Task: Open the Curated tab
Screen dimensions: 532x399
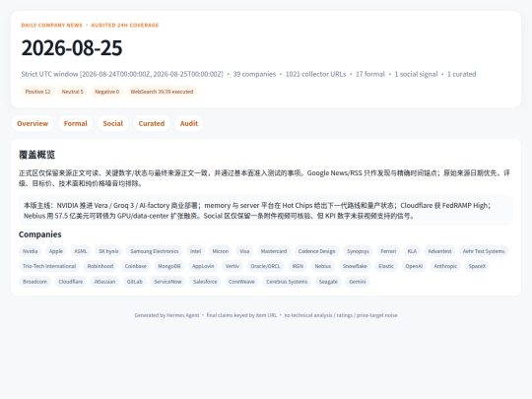Action: (x=152, y=123)
